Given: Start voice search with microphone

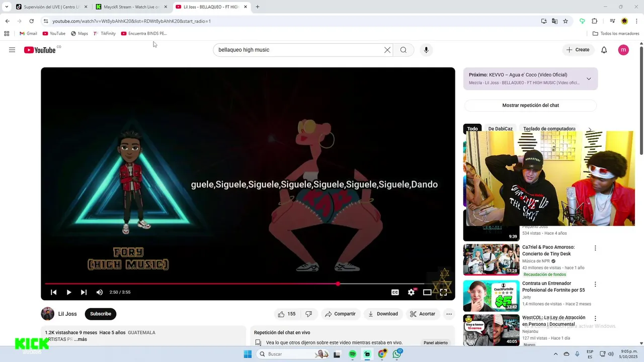Looking at the screenshot, I should pos(426,50).
